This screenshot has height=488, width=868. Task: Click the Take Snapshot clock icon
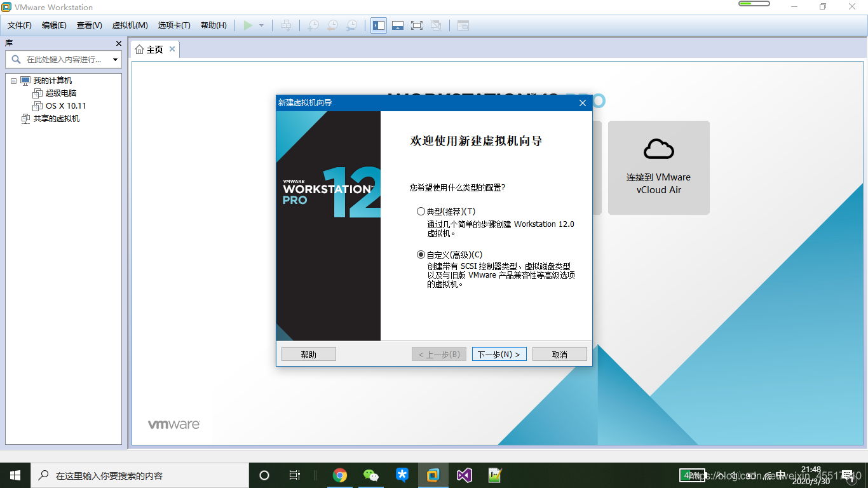pyautogui.click(x=313, y=25)
